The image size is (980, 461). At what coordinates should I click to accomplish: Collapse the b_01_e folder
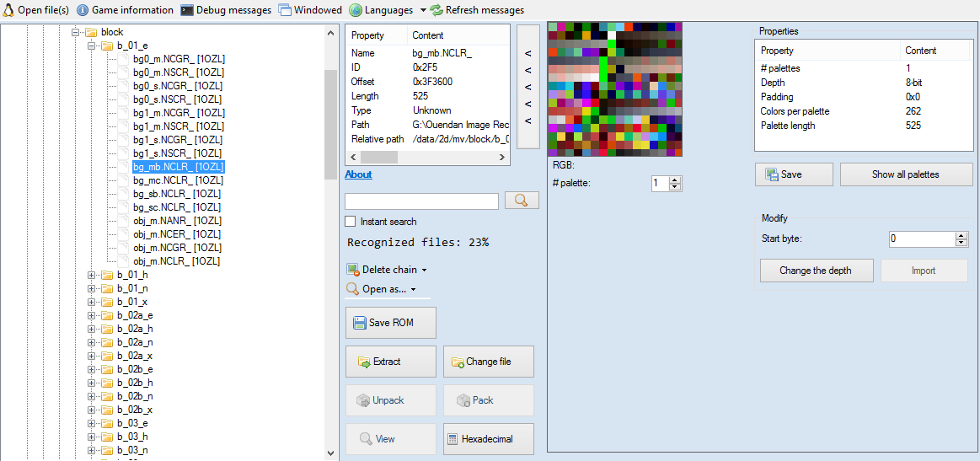click(92, 46)
